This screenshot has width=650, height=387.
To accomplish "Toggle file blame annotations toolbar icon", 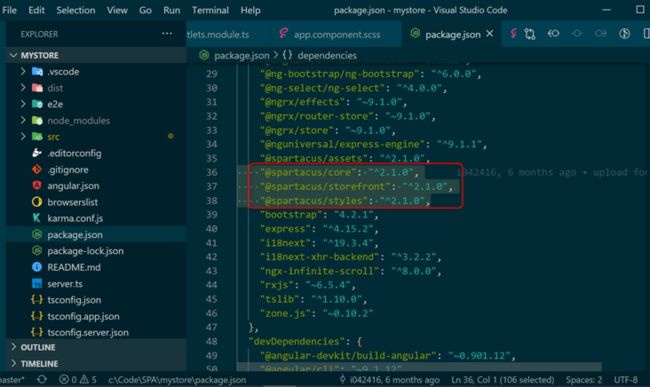I will click(x=624, y=34).
